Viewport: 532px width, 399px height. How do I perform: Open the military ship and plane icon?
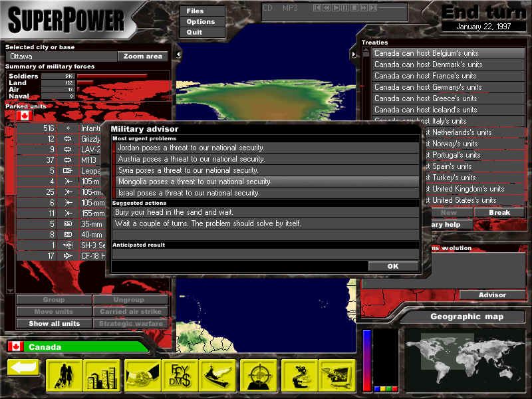point(217,376)
